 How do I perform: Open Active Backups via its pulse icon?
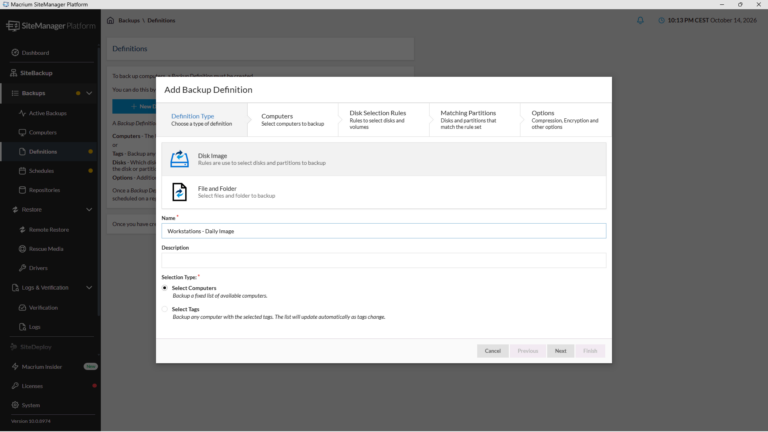(22, 113)
